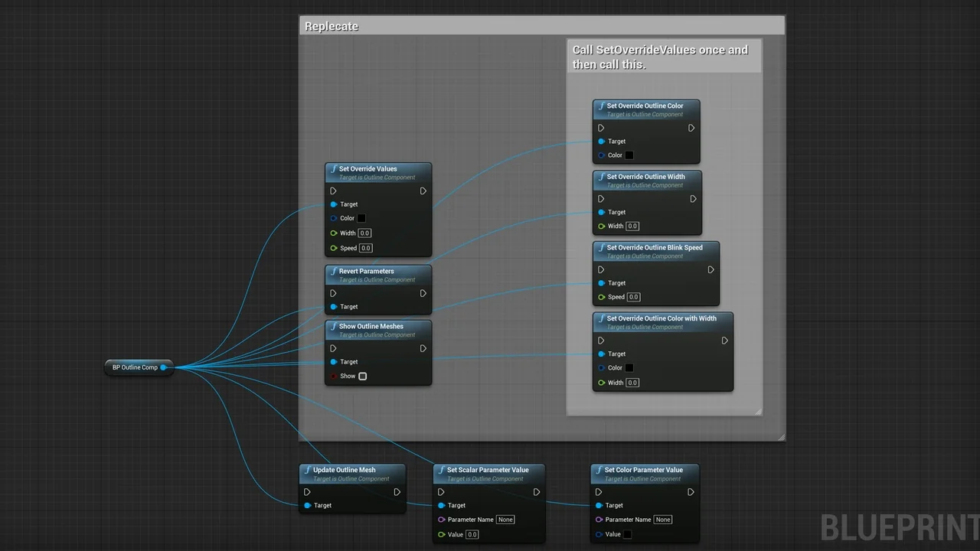Click the exec output pin on Set Override Values

pyautogui.click(x=423, y=191)
